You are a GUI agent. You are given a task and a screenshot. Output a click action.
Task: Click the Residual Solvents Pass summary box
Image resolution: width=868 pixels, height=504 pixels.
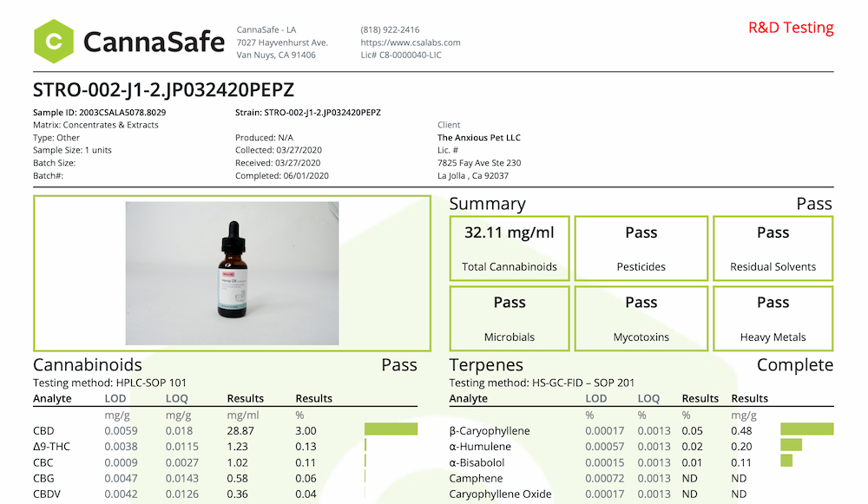coord(773,248)
